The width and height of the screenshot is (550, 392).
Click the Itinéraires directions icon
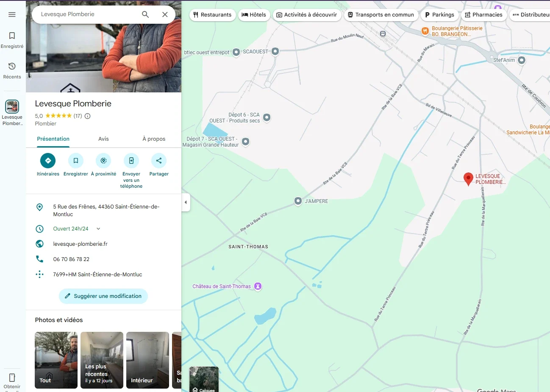(x=48, y=161)
